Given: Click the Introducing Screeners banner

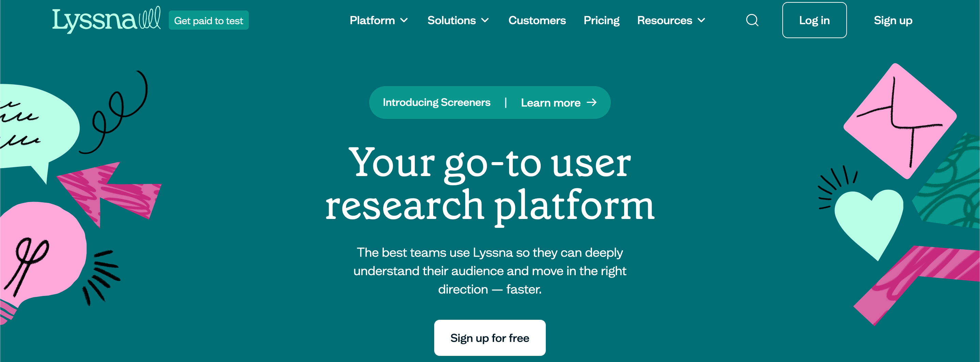Looking at the screenshot, I should [x=437, y=102].
